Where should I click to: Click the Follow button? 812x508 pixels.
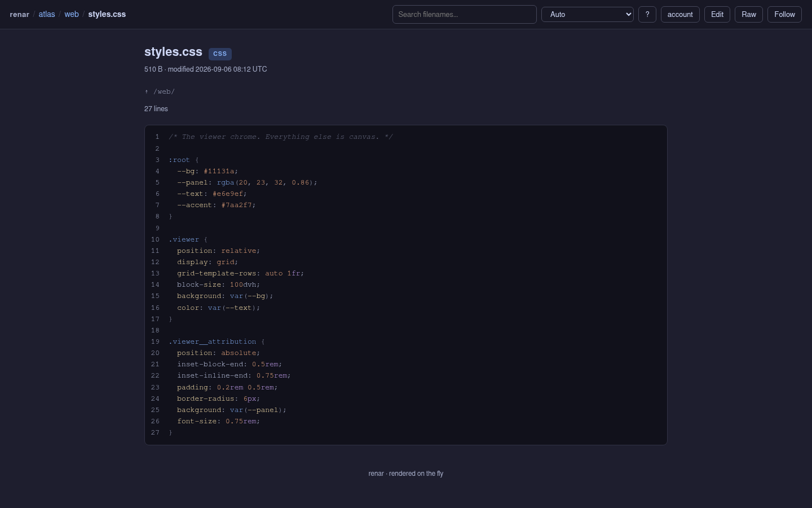(784, 15)
